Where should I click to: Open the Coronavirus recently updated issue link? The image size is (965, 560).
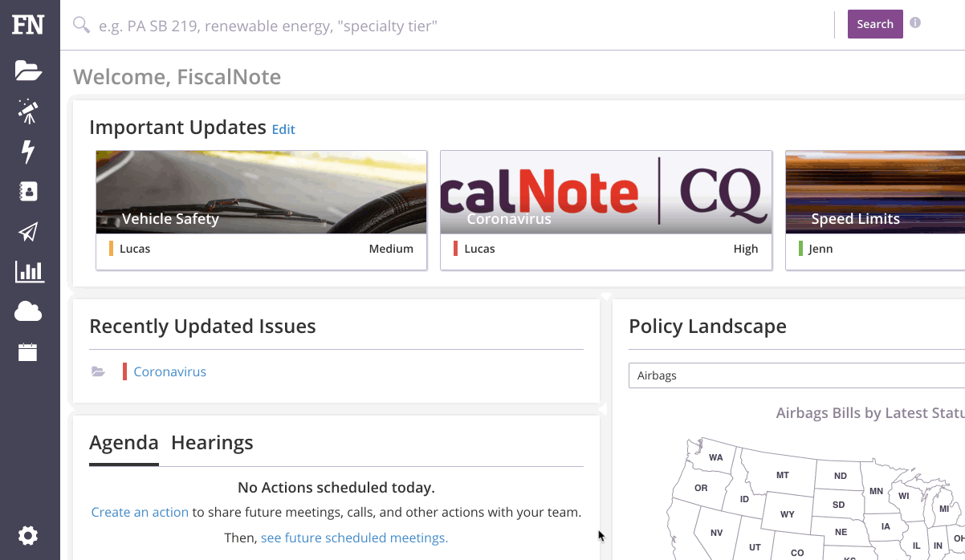coord(169,371)
